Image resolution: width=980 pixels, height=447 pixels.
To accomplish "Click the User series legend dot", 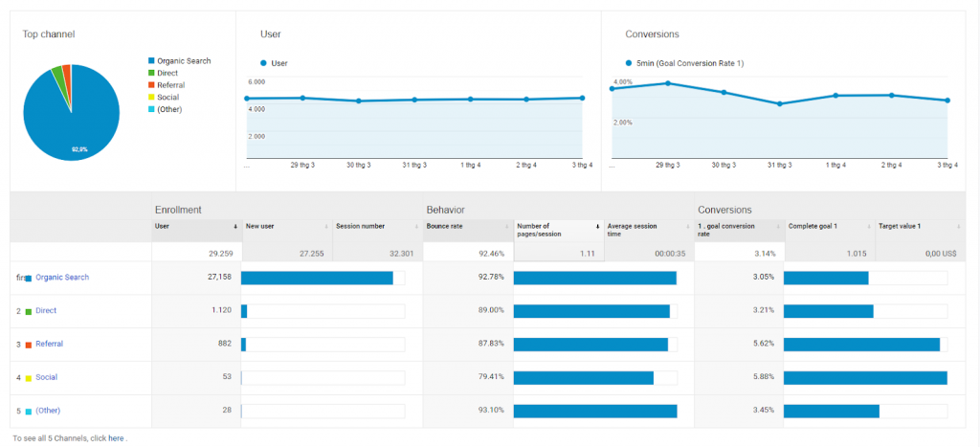I will (263, 63).
